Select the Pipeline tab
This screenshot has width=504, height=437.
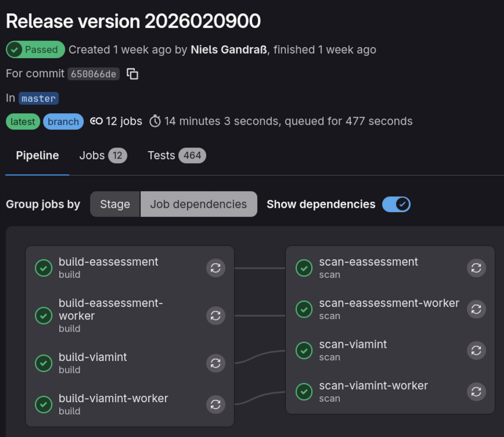coord(37,156)
